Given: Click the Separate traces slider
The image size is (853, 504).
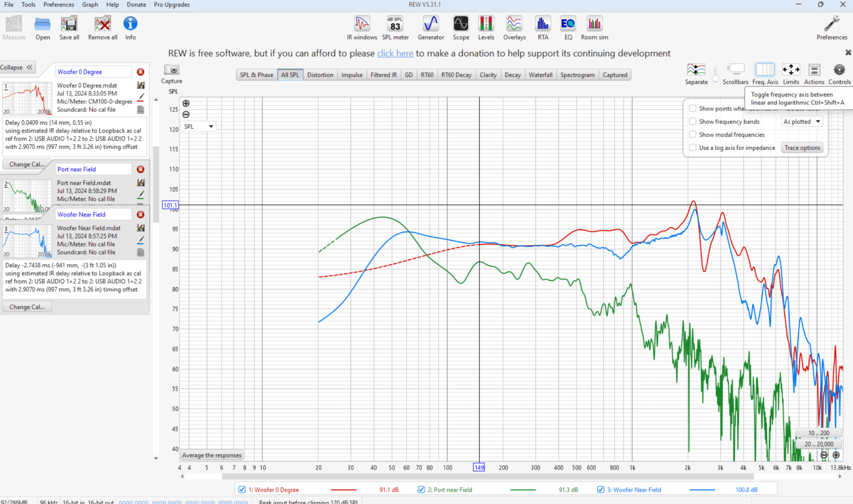Looking at the screenshot, I should click(x=715, y=75).
